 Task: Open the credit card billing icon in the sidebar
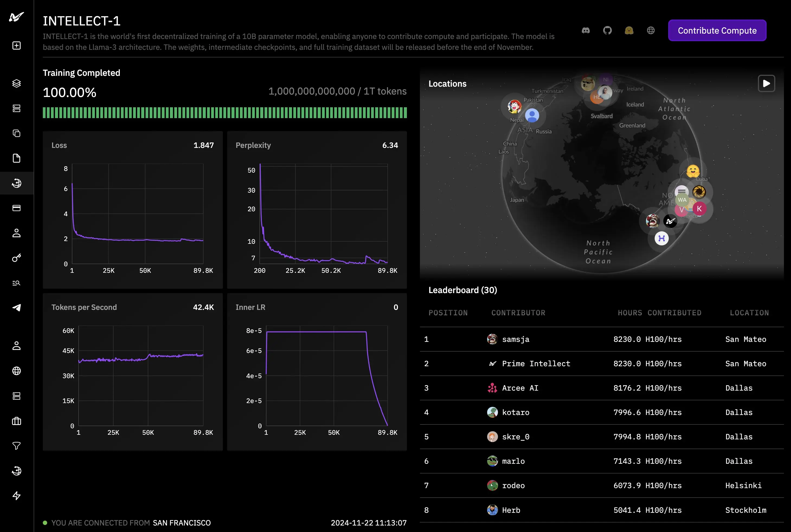(16, 208)
